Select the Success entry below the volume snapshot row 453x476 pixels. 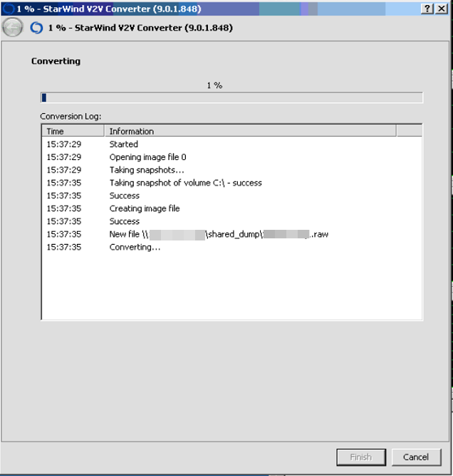[124, 196]
